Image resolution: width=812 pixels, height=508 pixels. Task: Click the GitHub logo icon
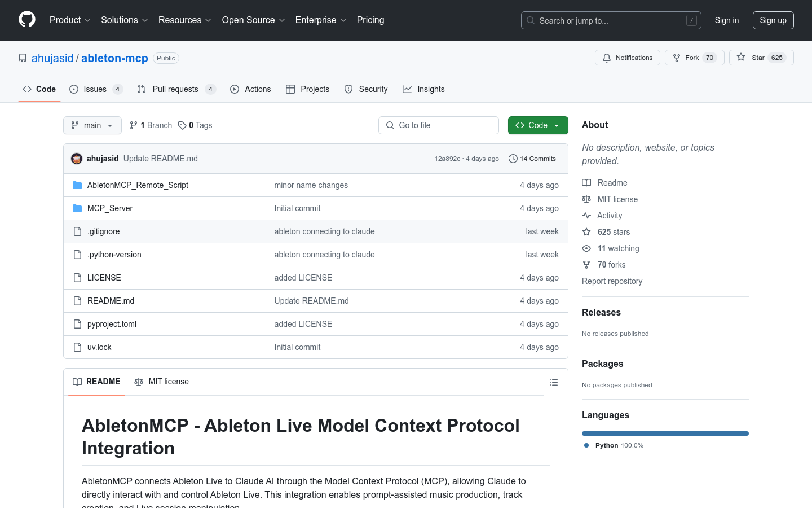tap(27, 20)
